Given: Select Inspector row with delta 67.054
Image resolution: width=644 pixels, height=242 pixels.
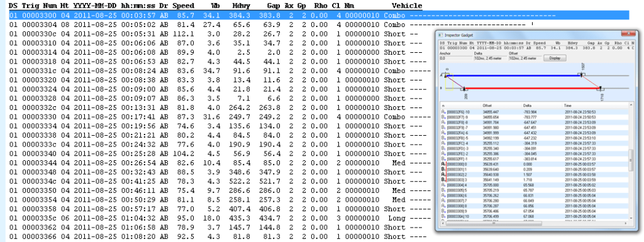Looking at the screenshot, I should pos(534,211).
